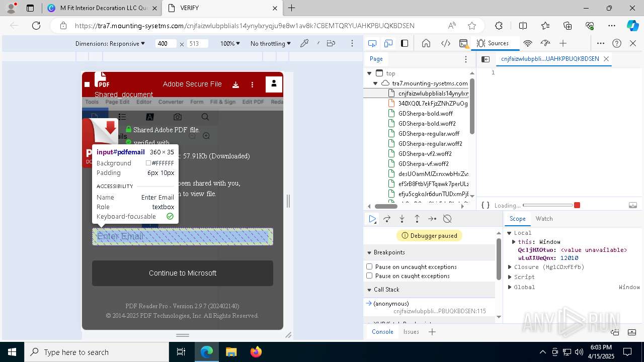
Task: Open Firefox from the taskbar
Action: pos(256,352)
